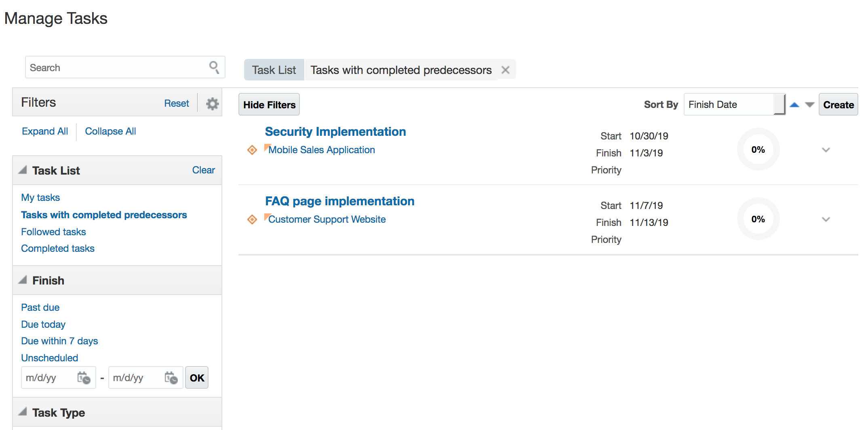Sort ascending using the blue up arrow
Viewport: 868px width, 430px height.
[x=794, y=105]
